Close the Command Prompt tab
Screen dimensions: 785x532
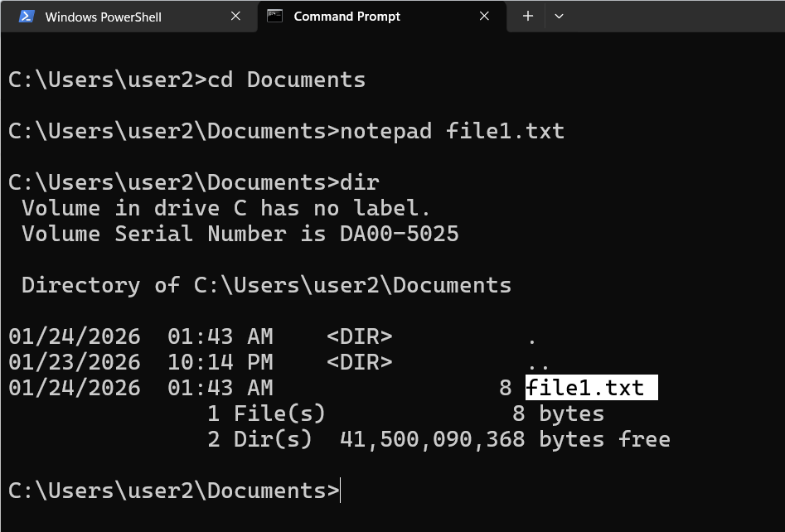(484, 16)
